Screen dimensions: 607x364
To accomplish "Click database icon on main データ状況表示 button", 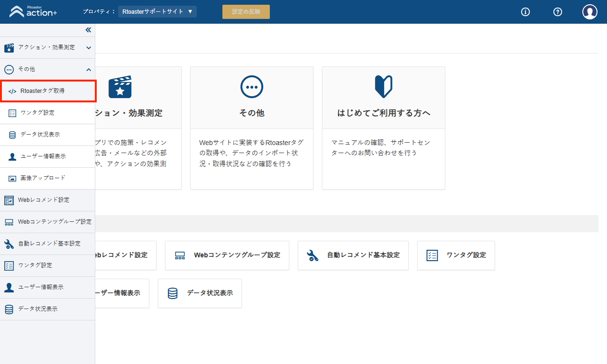I will (173, 293).
